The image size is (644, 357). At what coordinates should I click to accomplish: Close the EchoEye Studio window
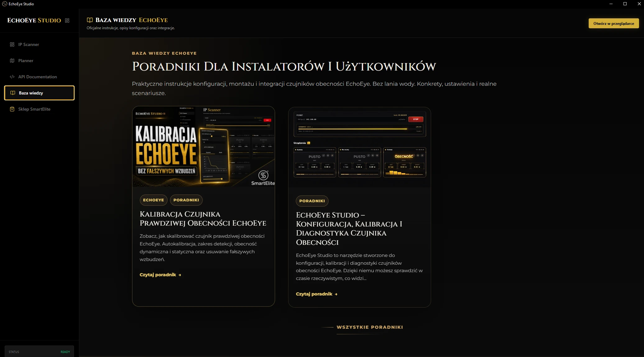[x=639, y=4]
